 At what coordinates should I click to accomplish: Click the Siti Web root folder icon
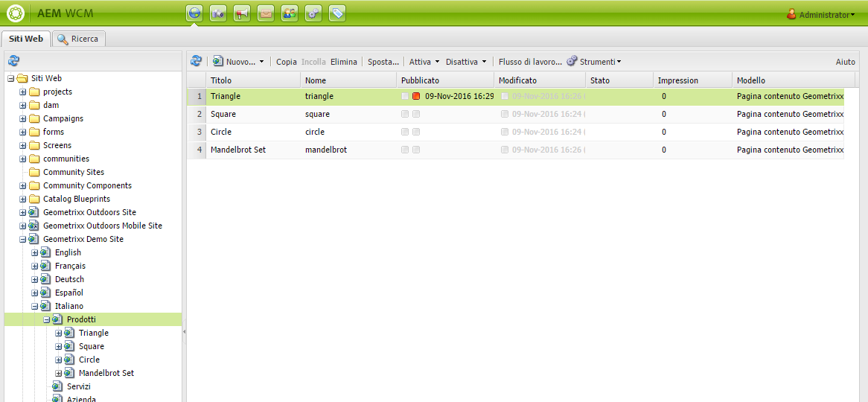pos(22,79)
